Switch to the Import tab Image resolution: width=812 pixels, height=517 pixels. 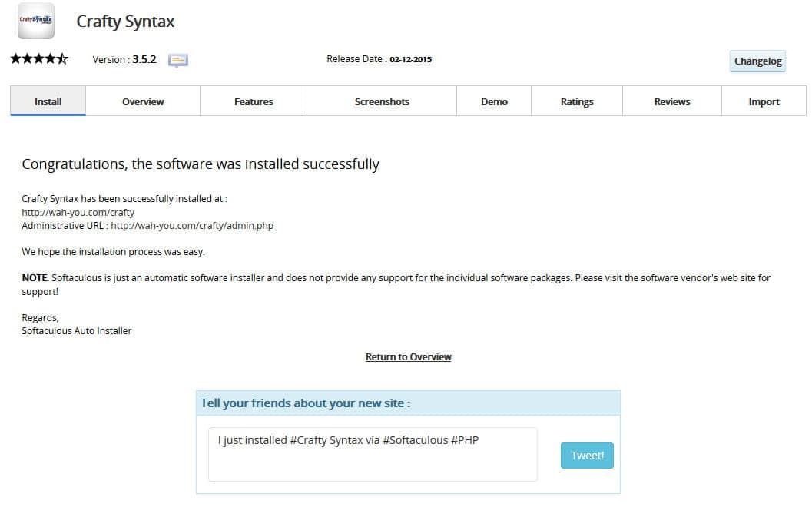(764, 101)
